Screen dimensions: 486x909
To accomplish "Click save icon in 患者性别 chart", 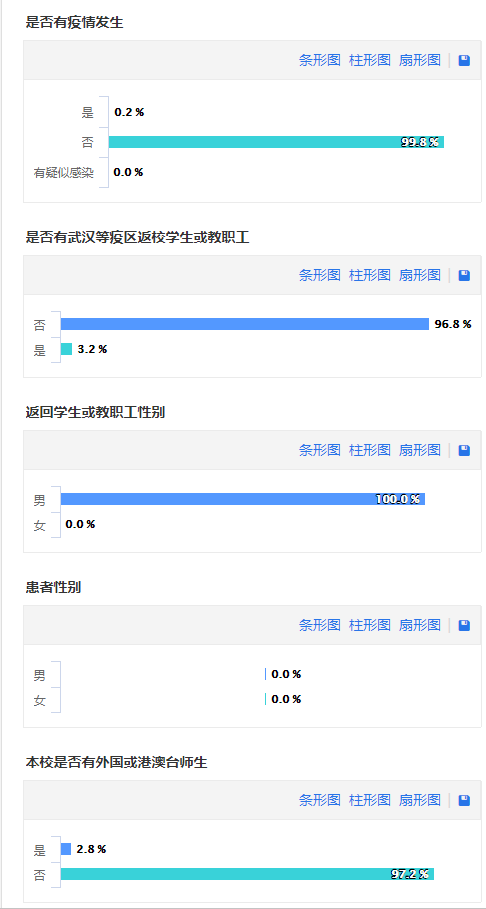I will click(464, 626).
